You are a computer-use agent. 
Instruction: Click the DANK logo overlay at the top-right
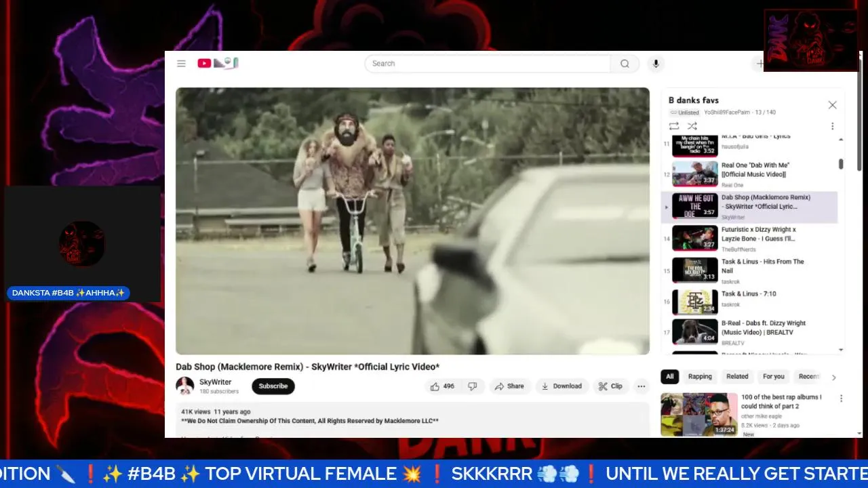[x=810, y=40]
